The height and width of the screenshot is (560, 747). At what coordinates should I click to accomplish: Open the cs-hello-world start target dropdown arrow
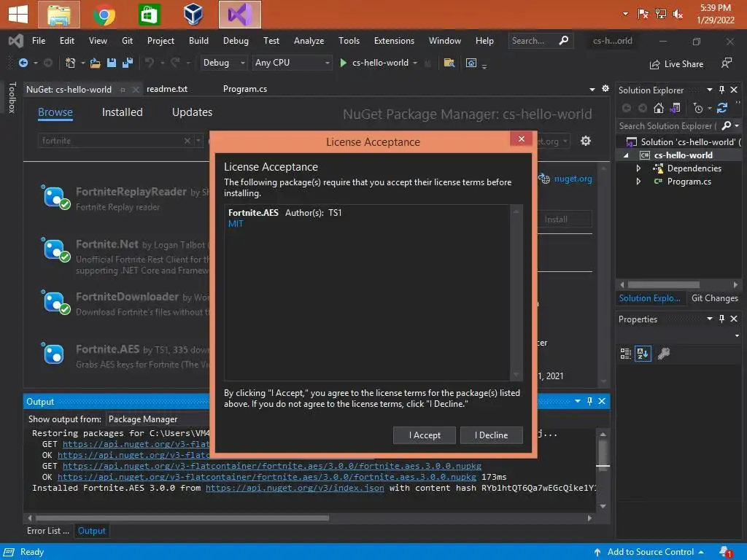tap(415, 63)
